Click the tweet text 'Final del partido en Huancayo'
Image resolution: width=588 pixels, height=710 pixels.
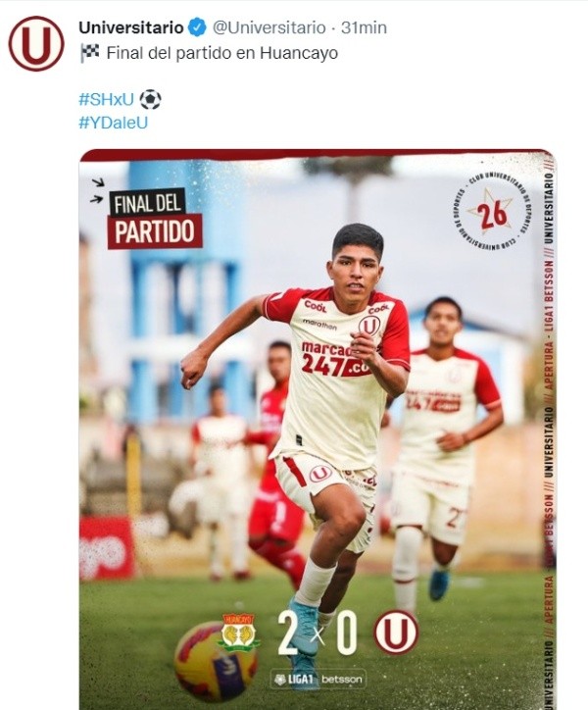222,53
